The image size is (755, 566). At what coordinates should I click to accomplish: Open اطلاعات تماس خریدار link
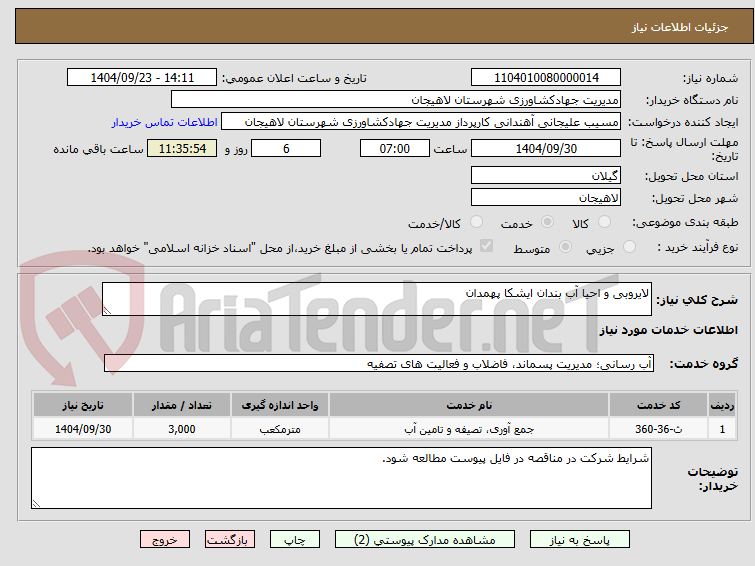(165, 122)
